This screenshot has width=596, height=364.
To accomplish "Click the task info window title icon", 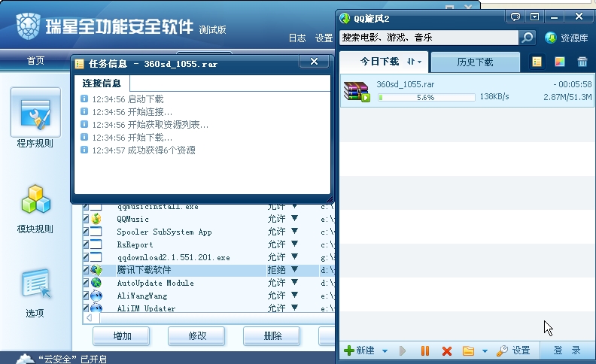I will pyautogui.click(x=80, y=64).
